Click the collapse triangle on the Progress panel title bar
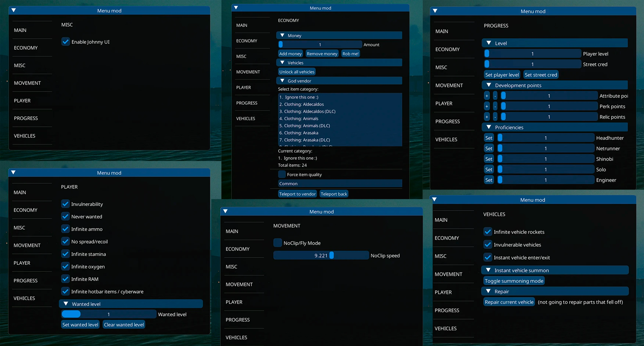644x346 pixels. pyautogui.click(x=435, y=11)
